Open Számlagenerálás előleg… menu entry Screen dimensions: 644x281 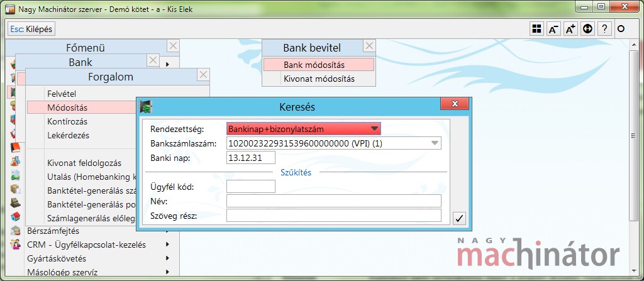tap(92, 219)
